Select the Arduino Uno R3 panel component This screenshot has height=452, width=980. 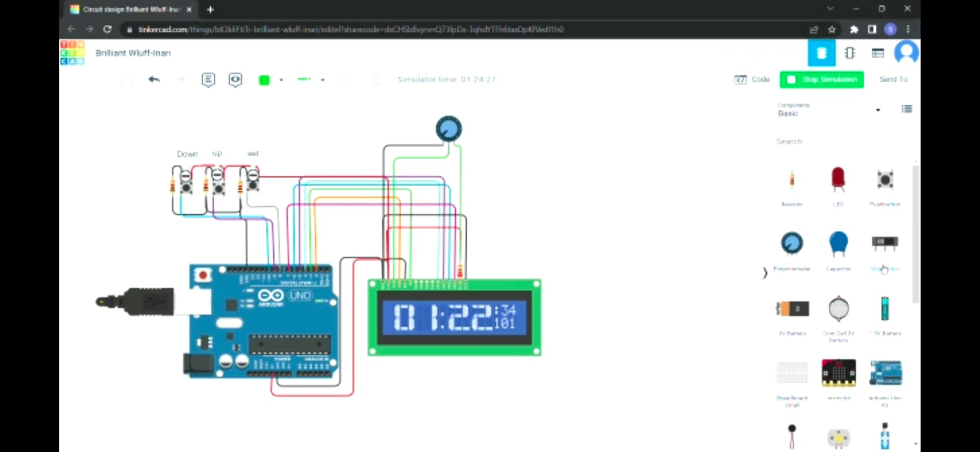pyautogui.click(x=884, y=383)
